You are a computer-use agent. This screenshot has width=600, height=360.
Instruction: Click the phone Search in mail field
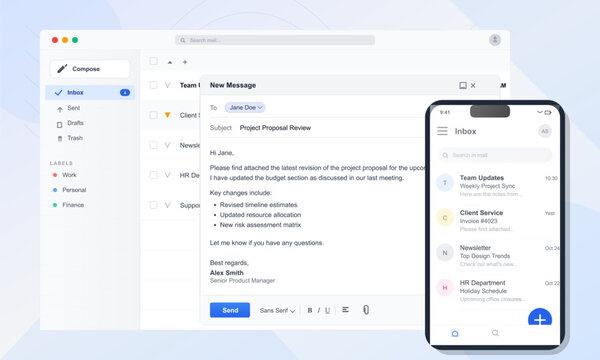pos(495,155)
